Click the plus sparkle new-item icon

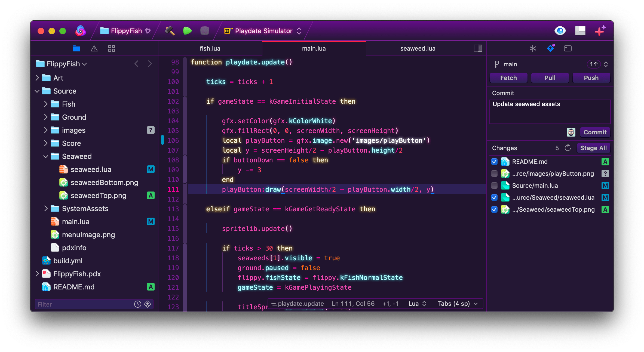(600, 31)
